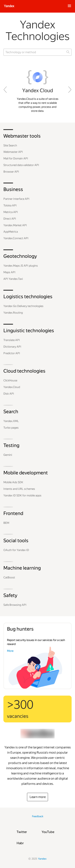This screenshot has width=75, height=868.
Task: Open the hamburger menu in header
Action: (69, 6)
